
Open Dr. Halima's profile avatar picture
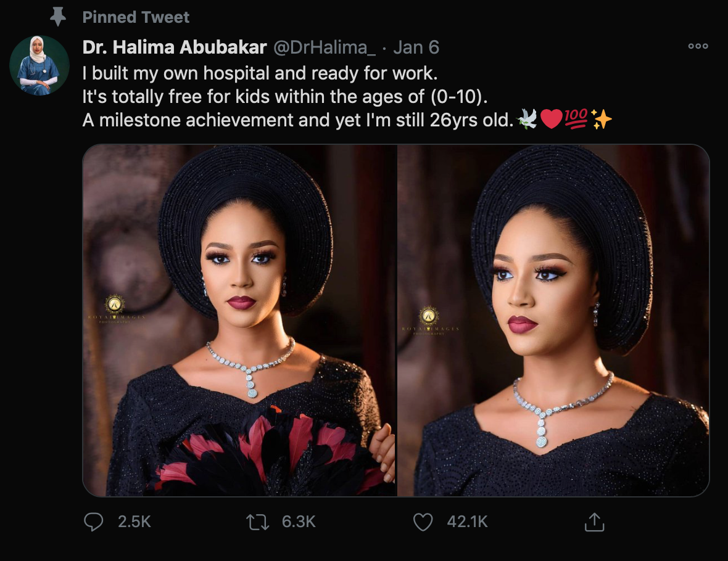point(39,65)
